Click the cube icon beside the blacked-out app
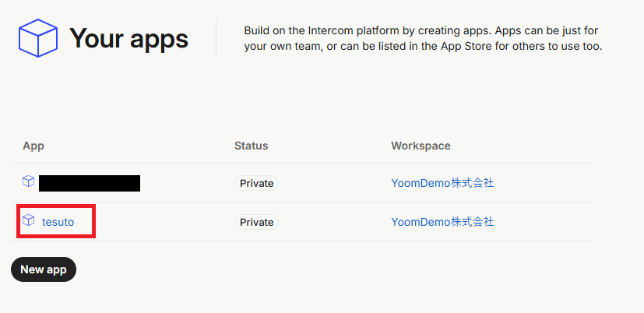Screen dimensions: 644x313 click(29, 182)
